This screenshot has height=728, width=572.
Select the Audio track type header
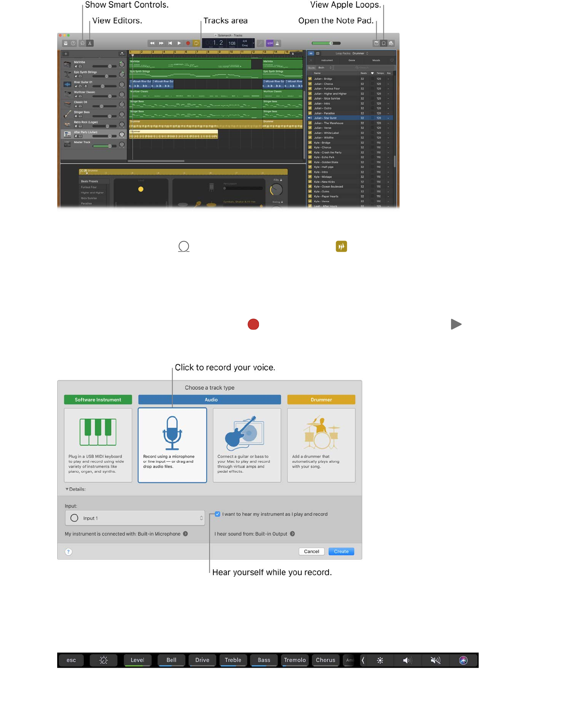210,400
